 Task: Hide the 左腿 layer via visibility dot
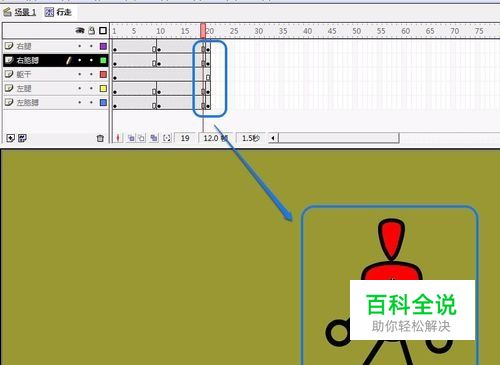(x=80, y=88)
